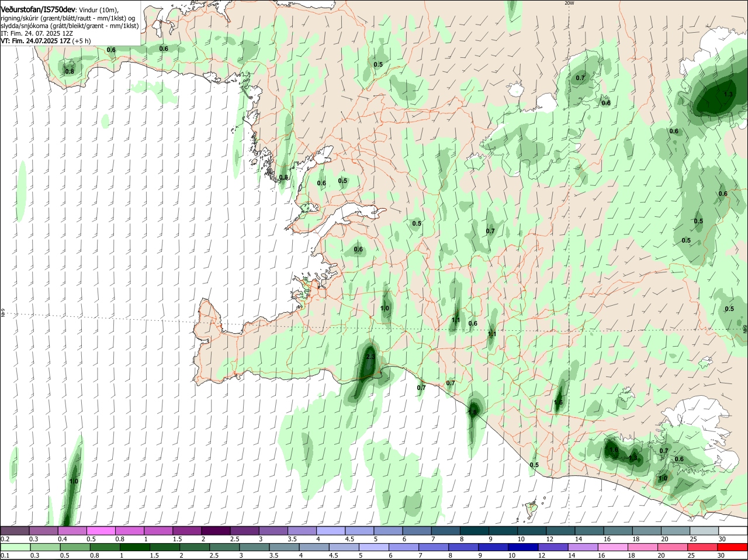The width and height of the screenshot is (748, 560).
Task: Click the 1.8 precipitation value near the south coast
Action: (472, 413)
